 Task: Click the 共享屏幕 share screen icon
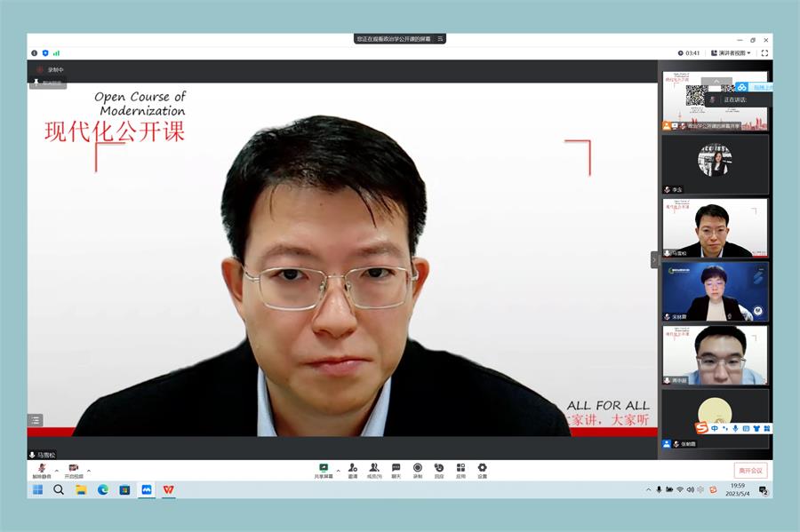point(324,468)
